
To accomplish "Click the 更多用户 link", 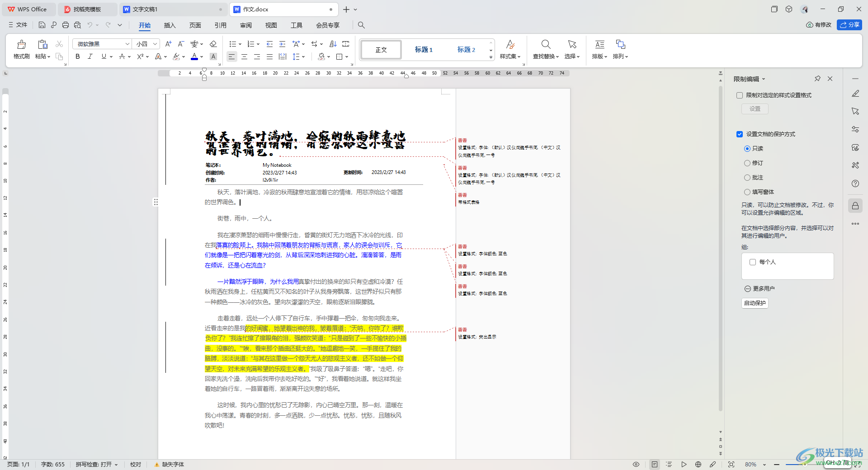I will (759, 289).
